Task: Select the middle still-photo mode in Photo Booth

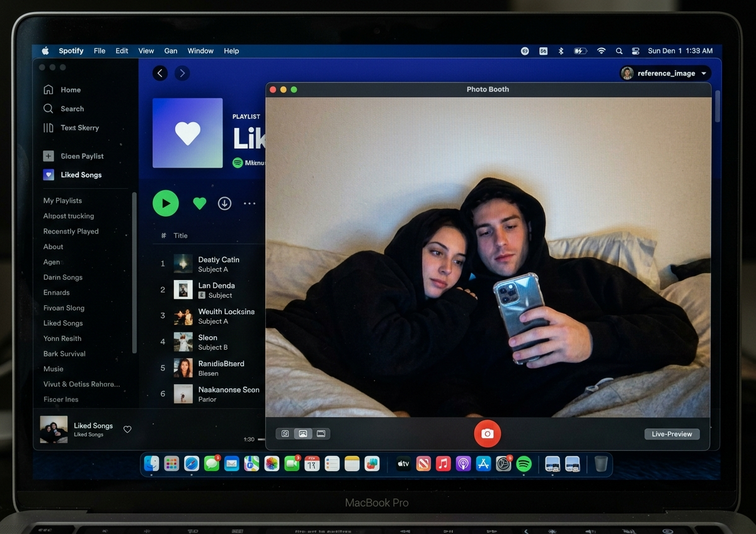Action: tap(303, 434)
